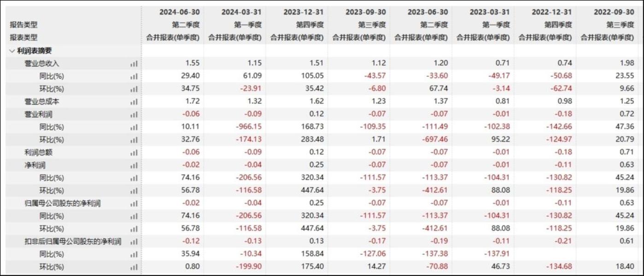Click the 报表类型 row label
The width and height of the screenshot is (644, 276).
23,38
